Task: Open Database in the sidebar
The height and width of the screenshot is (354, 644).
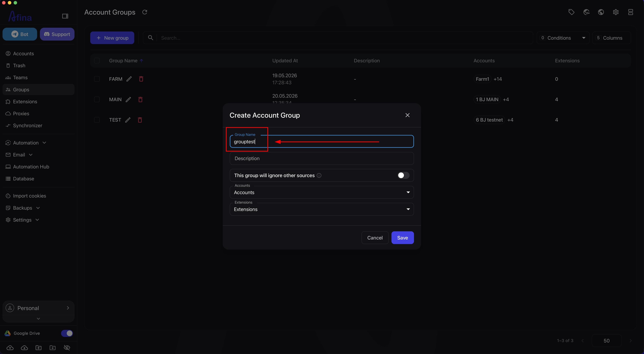Action: click(x=39, y=179)
